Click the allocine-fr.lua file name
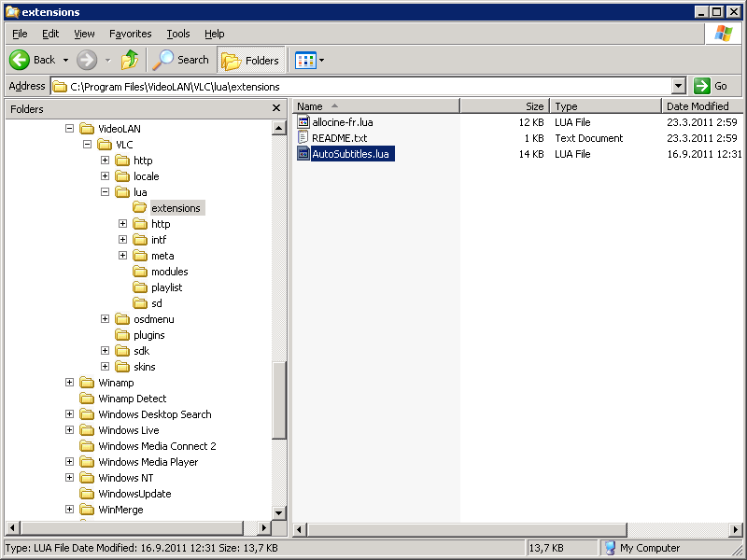 (x=343, y=122)
